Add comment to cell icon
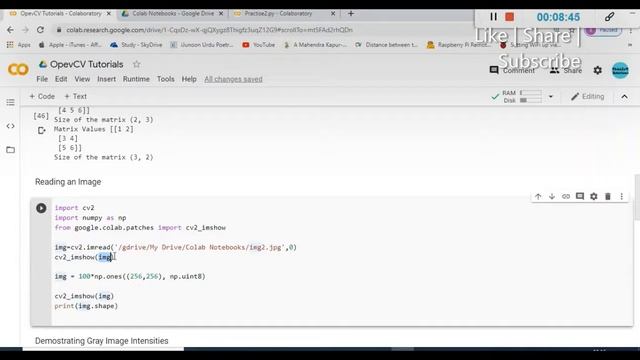This screenshot has height=360, width=640. point(580,197)
